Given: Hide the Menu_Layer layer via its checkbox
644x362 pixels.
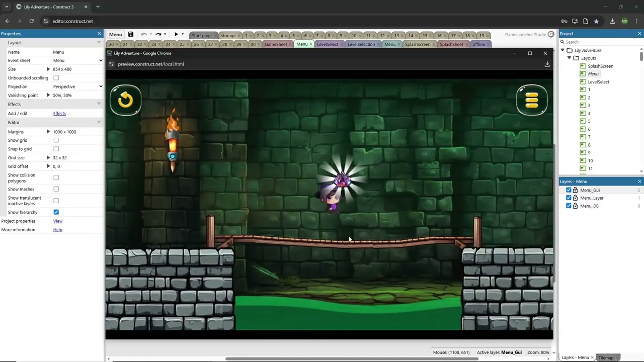Looking at the screenshot, I should [x=569, y=198].
